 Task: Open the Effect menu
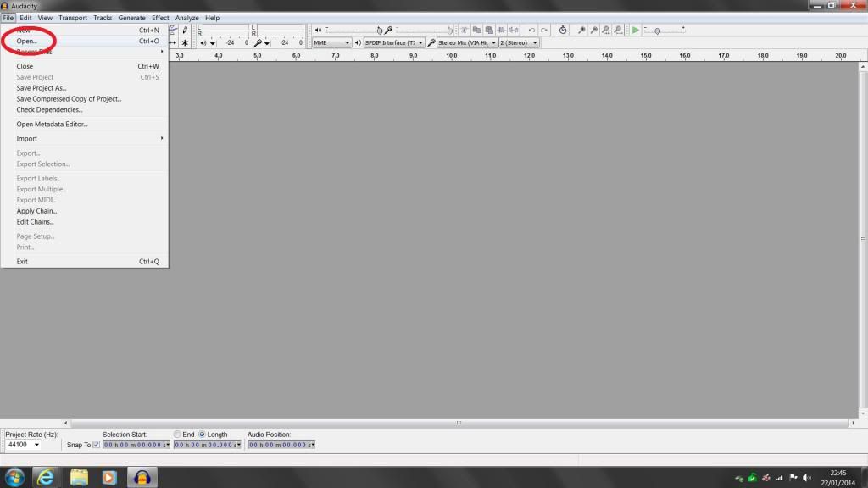pyautogui.click(x=160, y=18)
